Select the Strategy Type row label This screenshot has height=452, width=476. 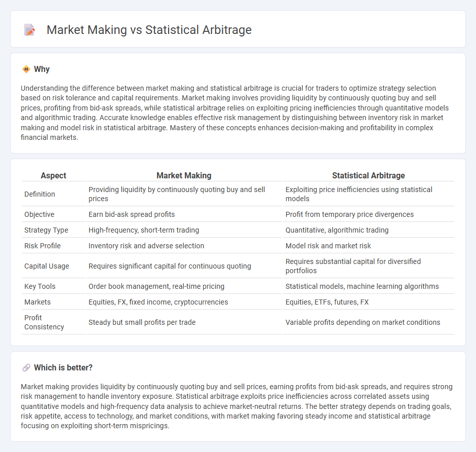click(x=46, y=230)
